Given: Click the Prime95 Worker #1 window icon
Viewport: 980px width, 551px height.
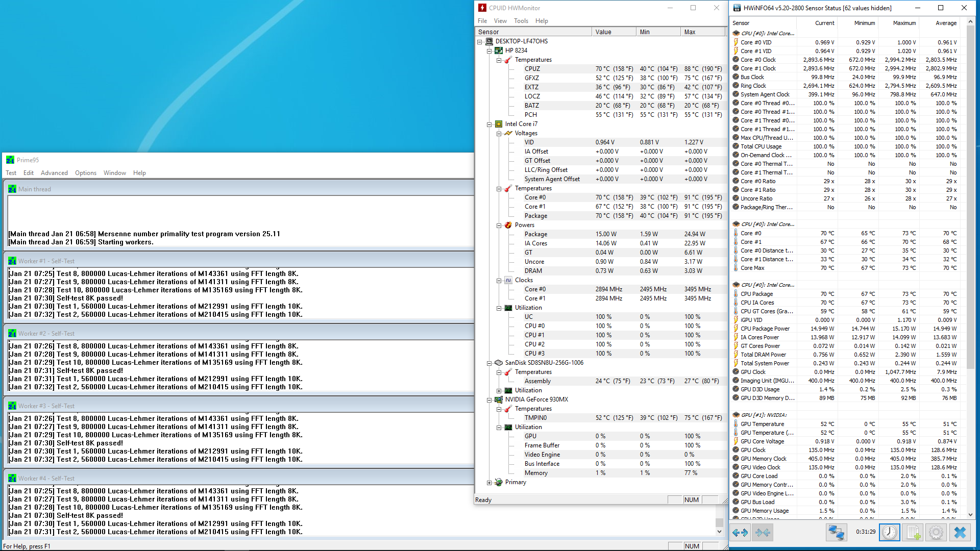Looking at the screenshot, I should (x=12, y=261).
